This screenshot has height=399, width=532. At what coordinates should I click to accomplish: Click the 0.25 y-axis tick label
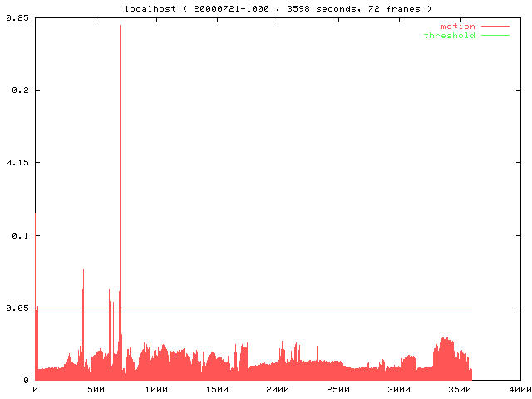pyautogui.click(x=17, y=17)
